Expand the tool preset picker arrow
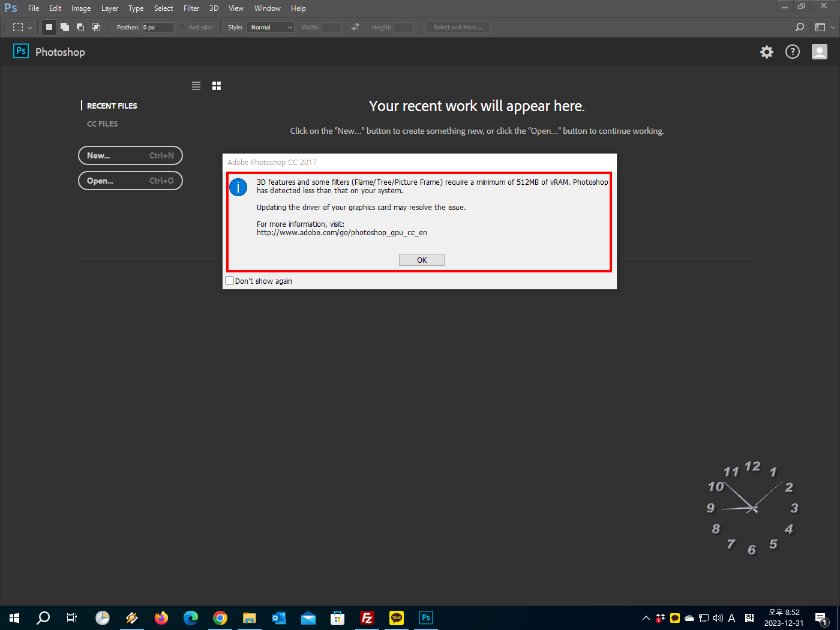The height and width of the screenshot is (630, 840). coord(29,28)
